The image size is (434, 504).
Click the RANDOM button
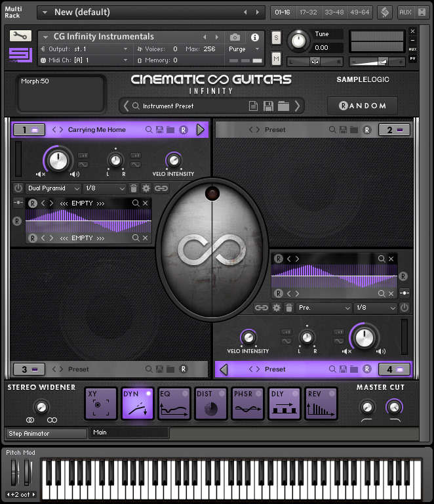pos(363,106)
